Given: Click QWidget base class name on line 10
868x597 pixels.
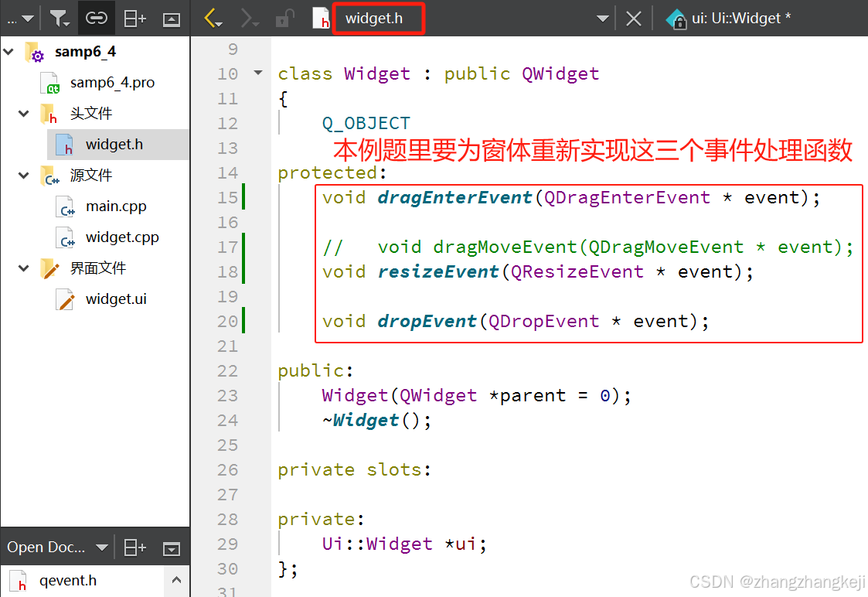Looking at the screenshot, I should (x=560, y=73).
